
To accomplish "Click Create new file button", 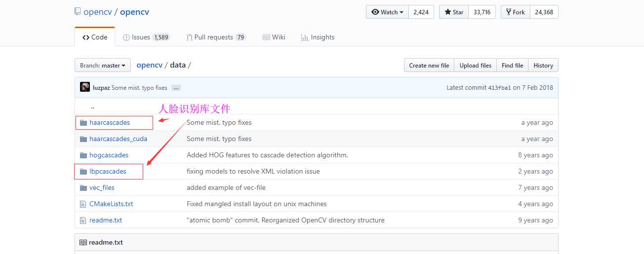I will coord(429,65).
